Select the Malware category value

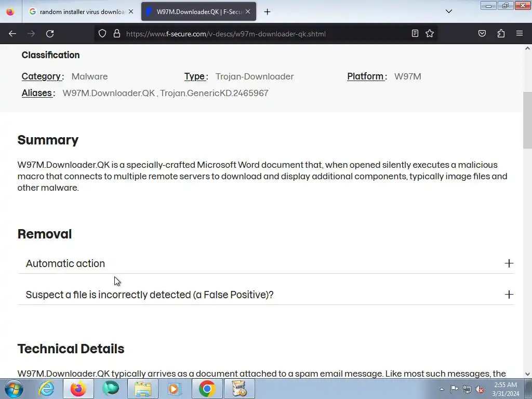point(89,77)
